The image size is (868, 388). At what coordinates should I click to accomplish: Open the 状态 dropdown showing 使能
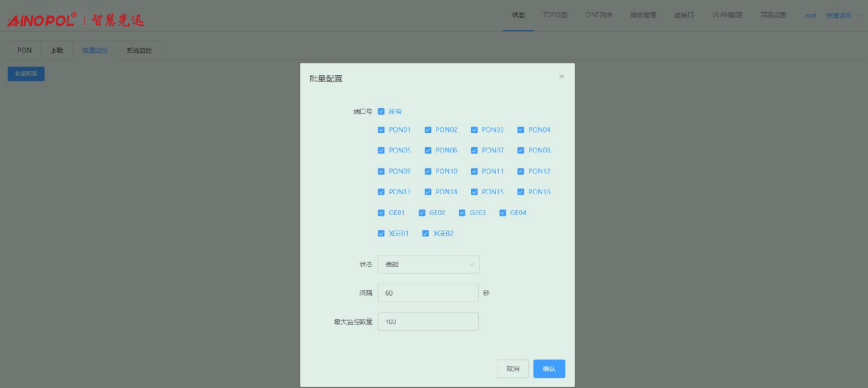tap(428, 264)
